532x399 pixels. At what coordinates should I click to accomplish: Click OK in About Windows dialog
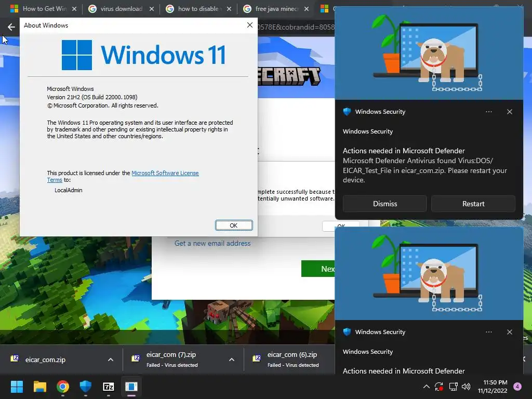click(233, 225)
